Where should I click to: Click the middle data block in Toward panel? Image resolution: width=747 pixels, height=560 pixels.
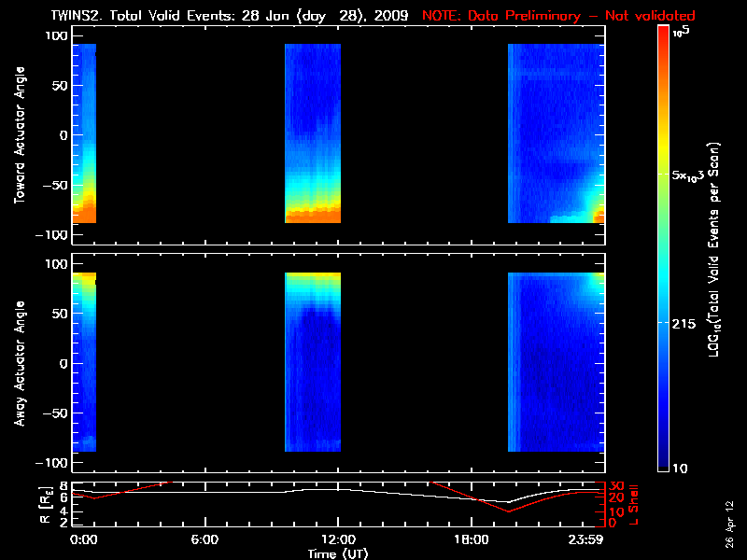click(313, 133)
